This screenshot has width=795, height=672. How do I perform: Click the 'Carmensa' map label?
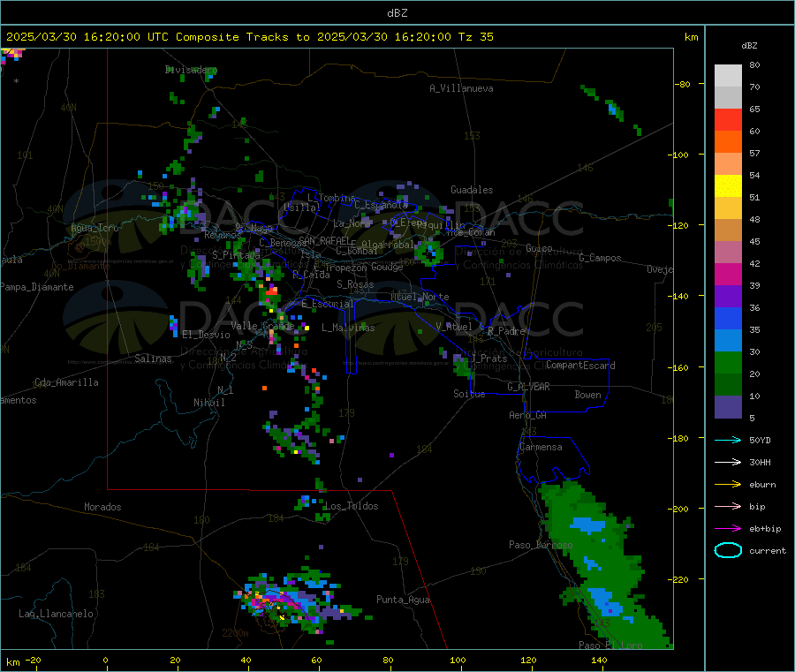[541, 447]
